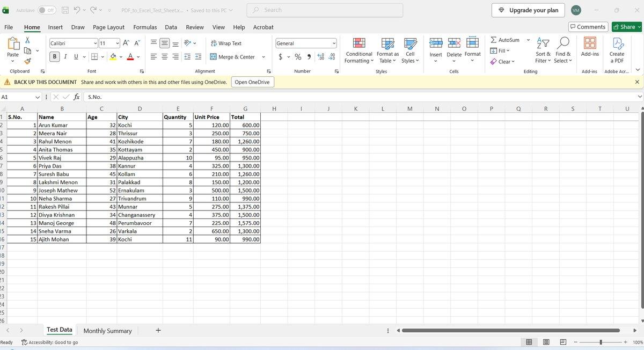Click the Insert Function fx icon
This screenshot has width=644, height=350.
(77, 97)
